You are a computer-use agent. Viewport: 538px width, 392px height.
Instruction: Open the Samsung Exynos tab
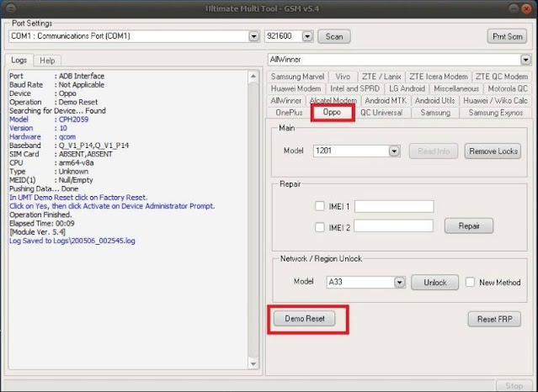pyautogui.click(x=495, y=113)
